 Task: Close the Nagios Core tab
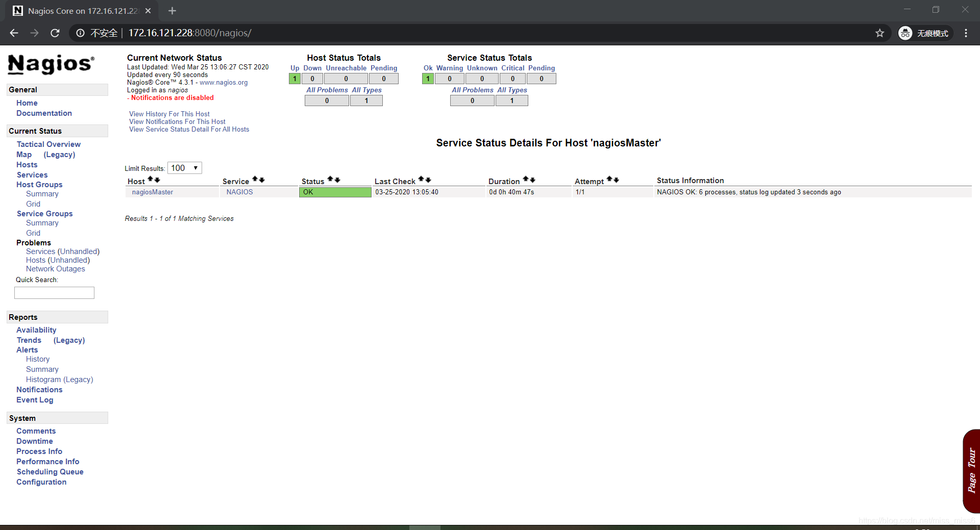coord(148,11)
